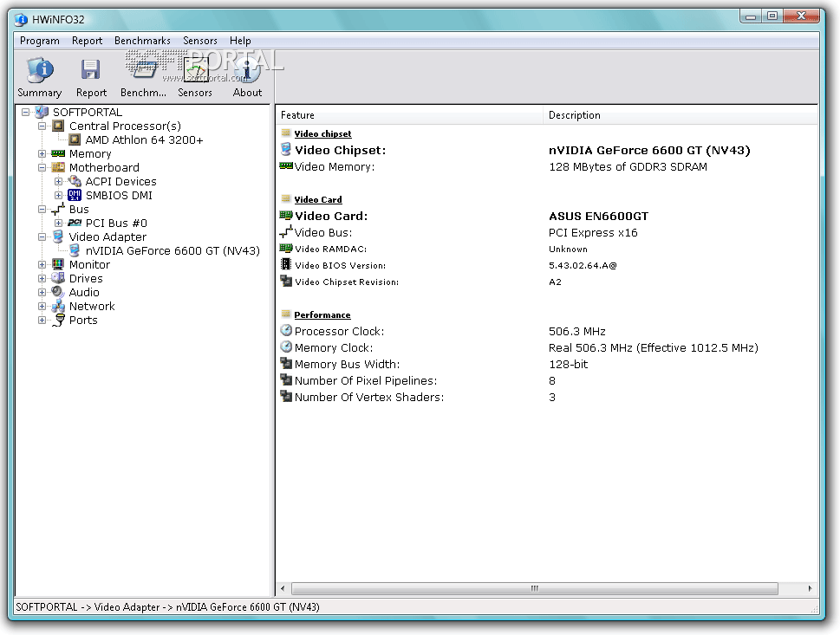Click the Drives icon in tree

coord(58,278)
